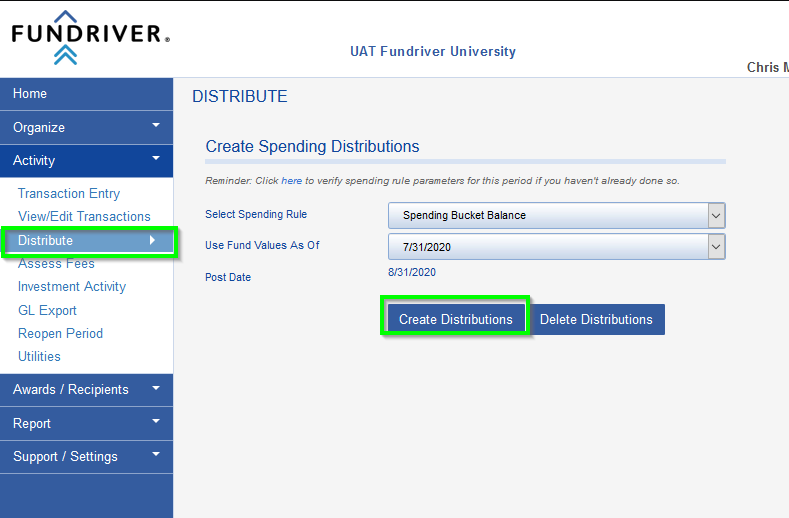Click the Create Distributions button
The height and width of the screenshot is (518, 789).
tap(456, 319)
